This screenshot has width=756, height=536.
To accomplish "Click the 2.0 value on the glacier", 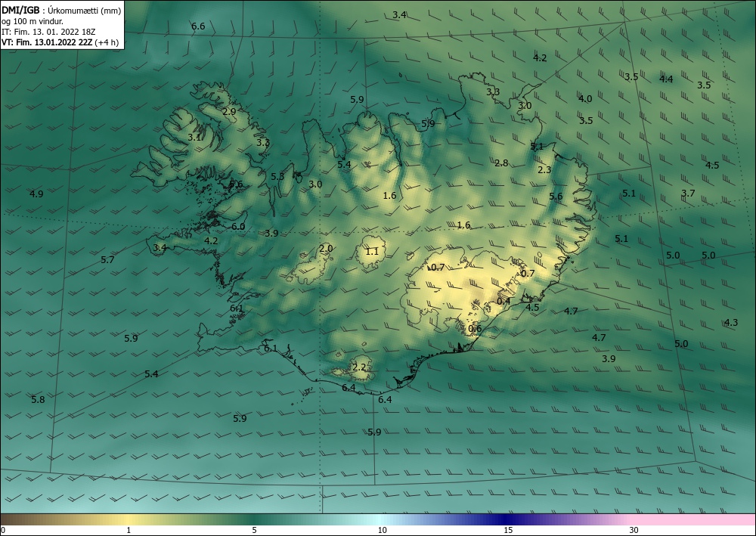I will point(326,249).
